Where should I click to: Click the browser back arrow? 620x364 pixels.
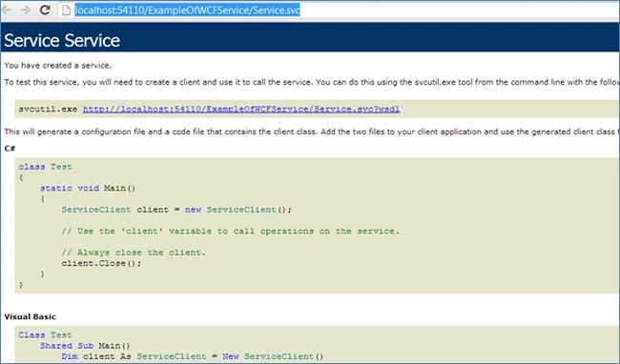pyautogui.click(x=7, y=10)
